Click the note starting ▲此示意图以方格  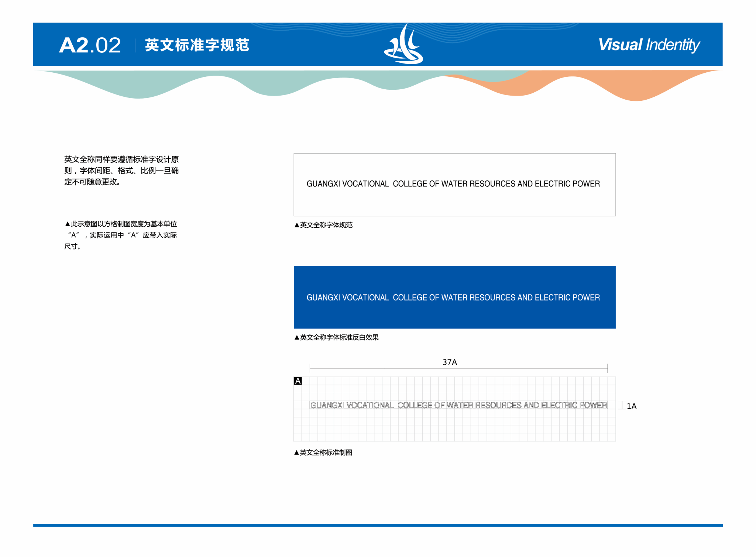(x=120, y=235)
